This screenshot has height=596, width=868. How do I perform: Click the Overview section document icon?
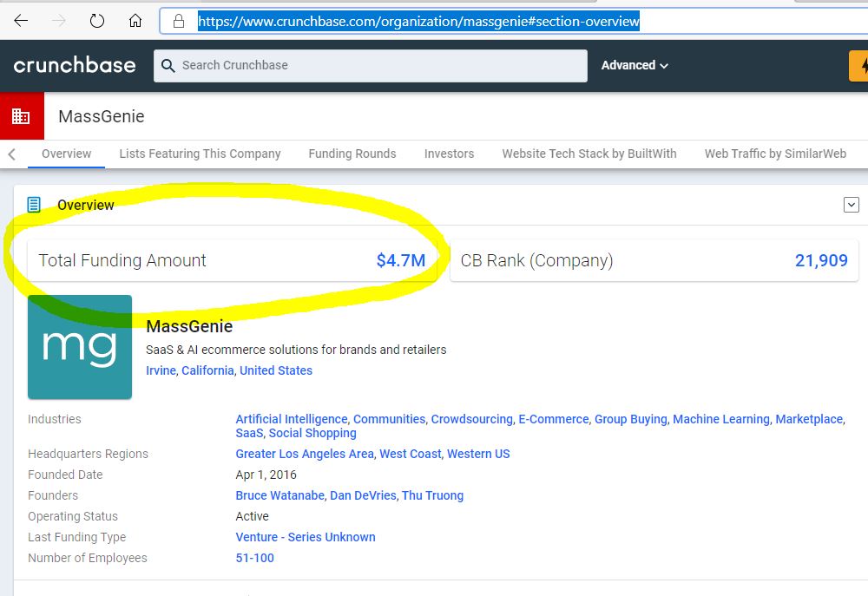point(34,205)
